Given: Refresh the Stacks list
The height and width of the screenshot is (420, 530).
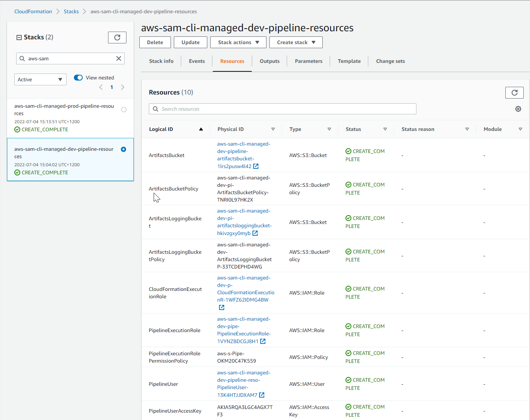Looking at the screenshot, I should 117,38.
